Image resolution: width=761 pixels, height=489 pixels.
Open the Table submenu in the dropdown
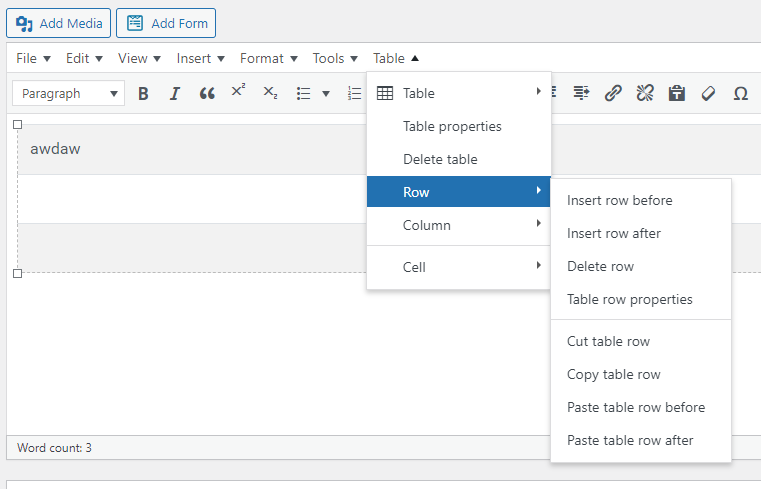click(459, 93)
